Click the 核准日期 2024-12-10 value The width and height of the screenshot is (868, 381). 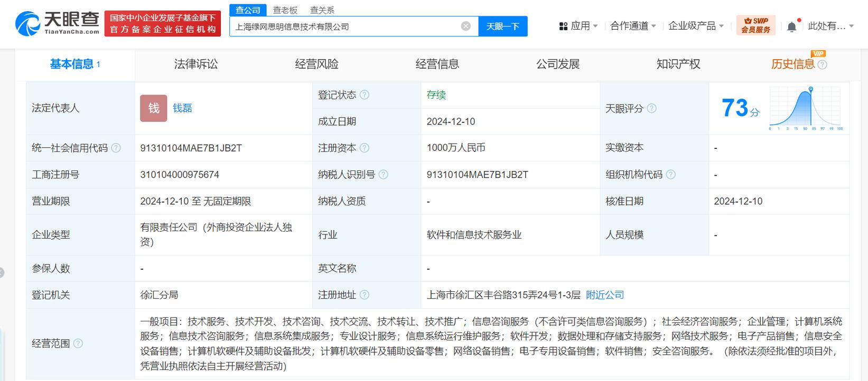738,202
